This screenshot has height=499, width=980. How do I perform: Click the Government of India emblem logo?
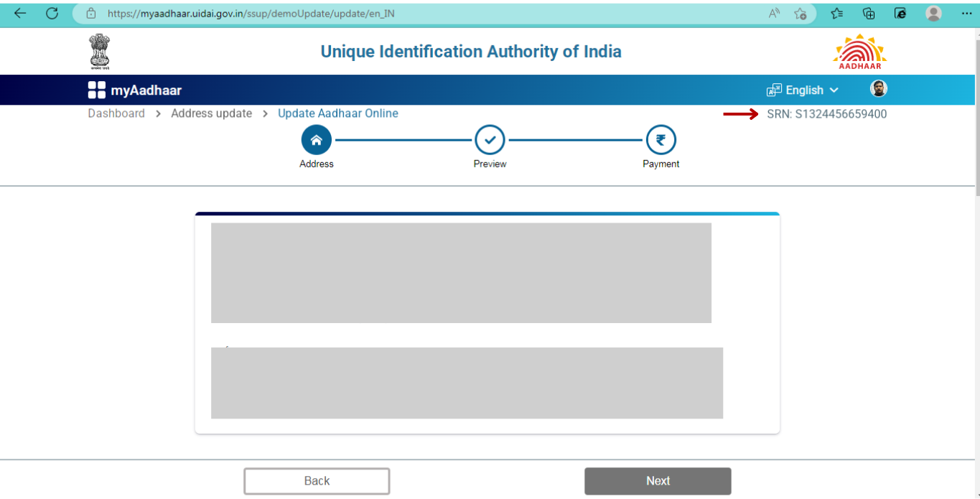click(x=99, y=50)
